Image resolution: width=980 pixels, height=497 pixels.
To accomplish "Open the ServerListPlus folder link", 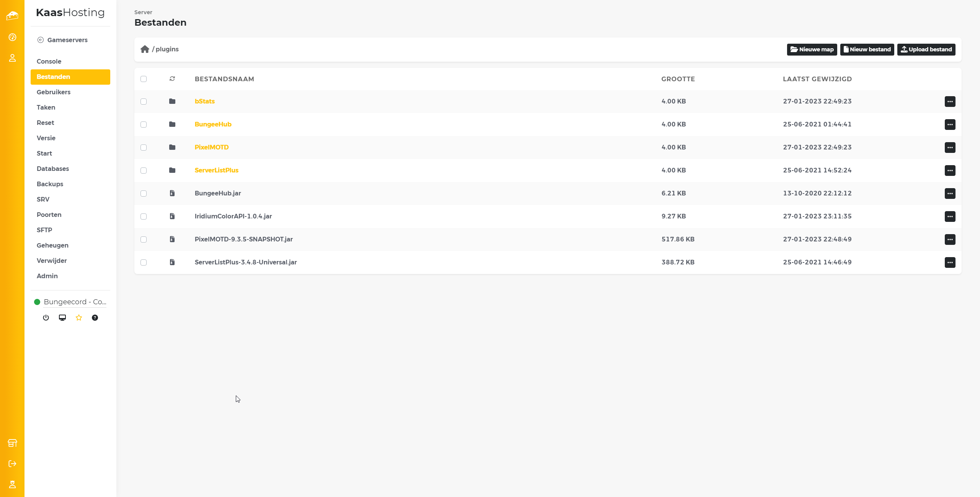I will point(216,170).
